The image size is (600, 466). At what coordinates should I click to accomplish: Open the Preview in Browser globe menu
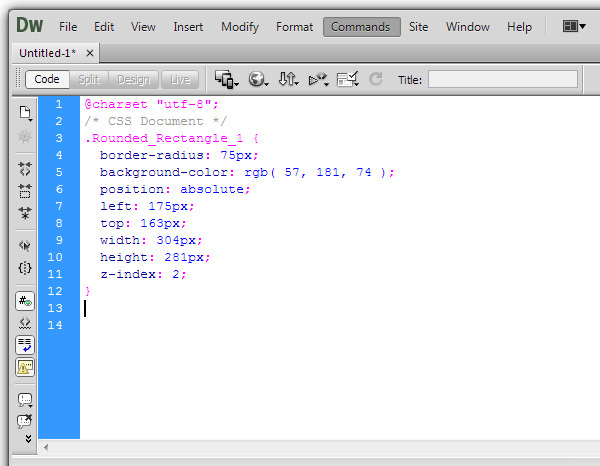click(x=258, y=79)
